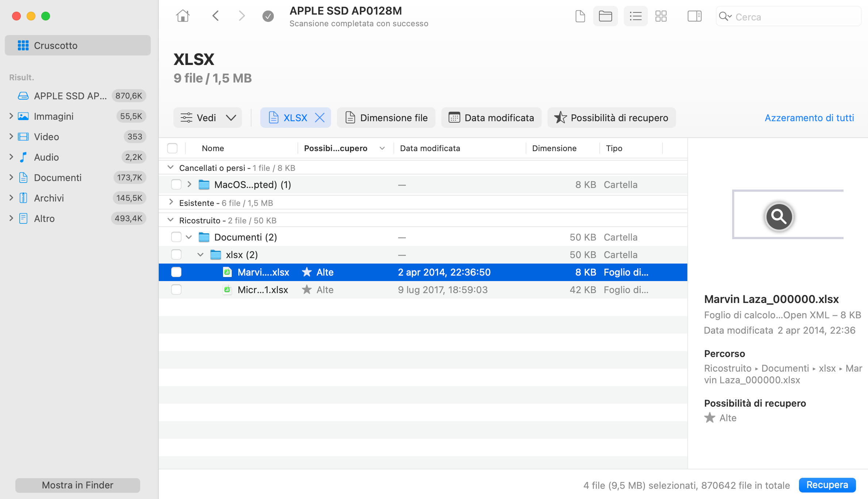Collapse the Documenti (2) folder
Screen dimensions: 868x499
189,237
